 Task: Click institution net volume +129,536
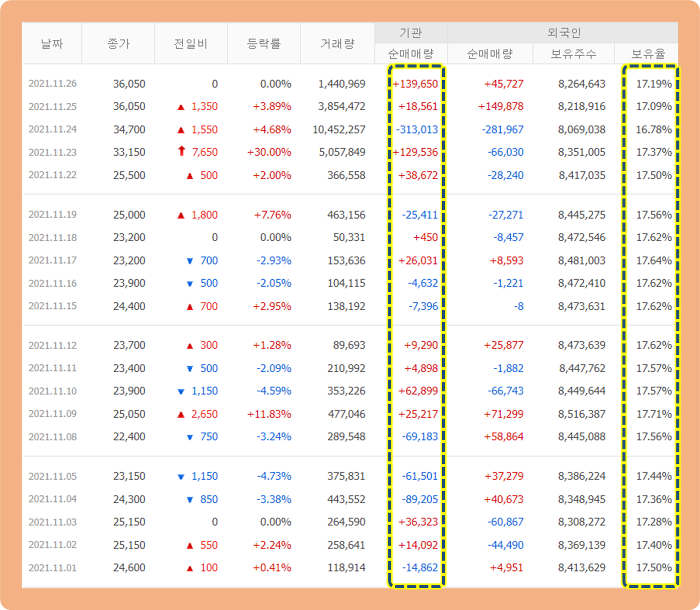pyautogui.click(x=415, y=152)
